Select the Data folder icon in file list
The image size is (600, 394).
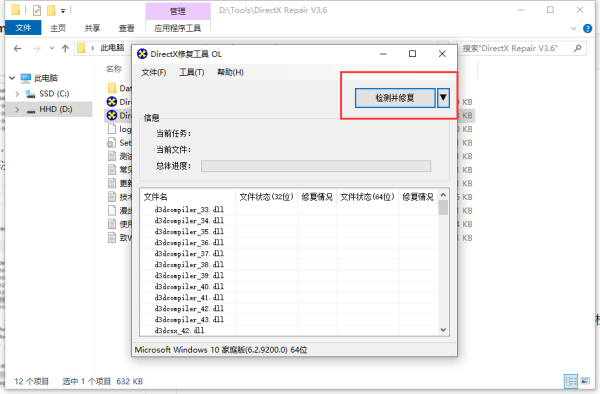point(112,88)
